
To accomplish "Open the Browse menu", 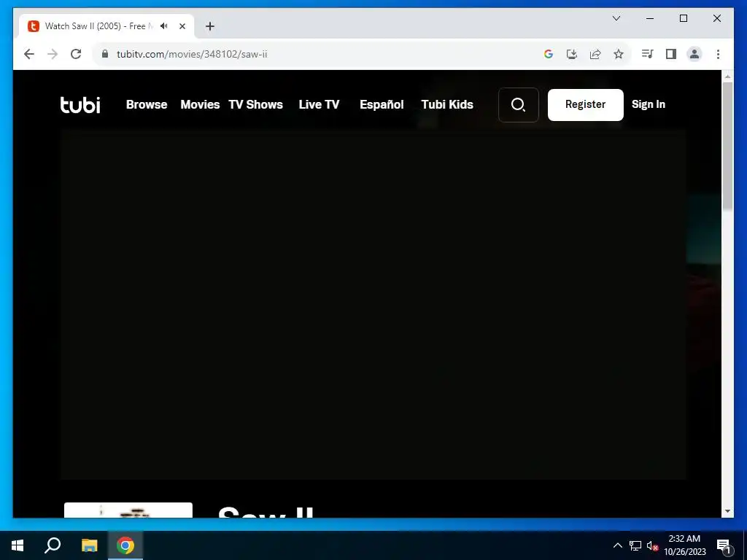I will [147, 105].
